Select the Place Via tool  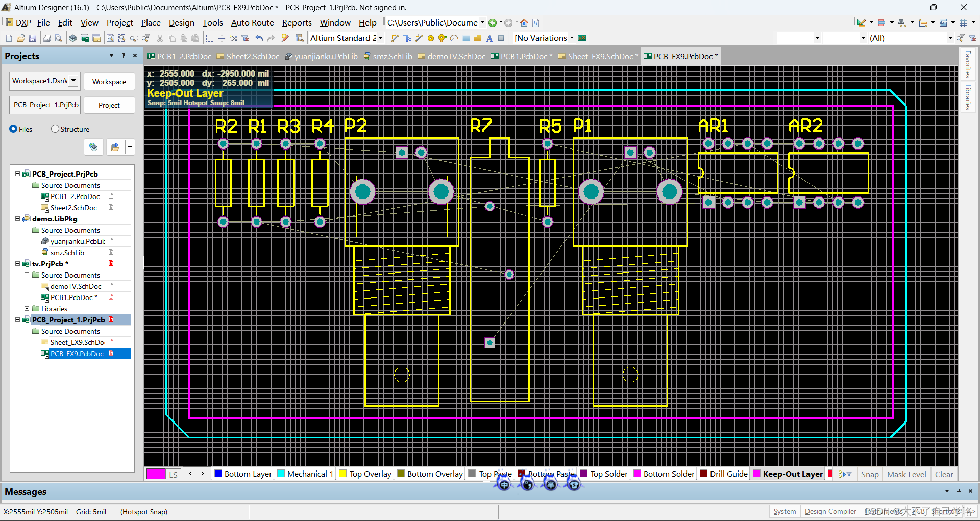pyautogui.click(x=442, y=38)
